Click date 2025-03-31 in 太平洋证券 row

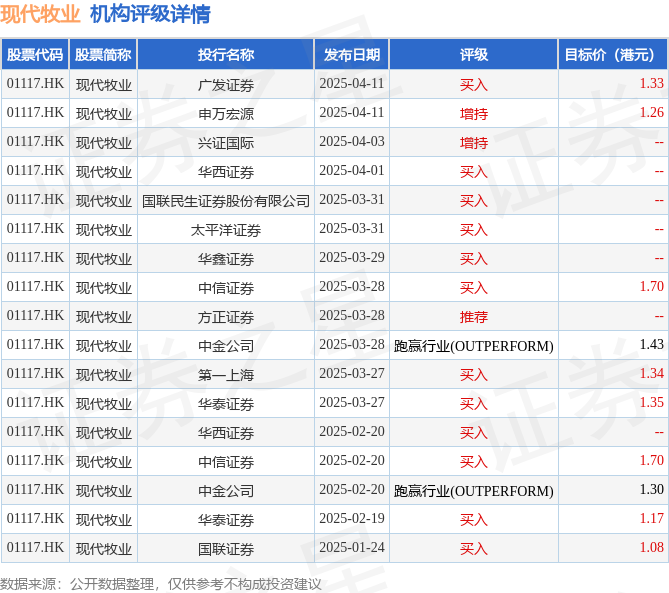(x=352, y=228)
